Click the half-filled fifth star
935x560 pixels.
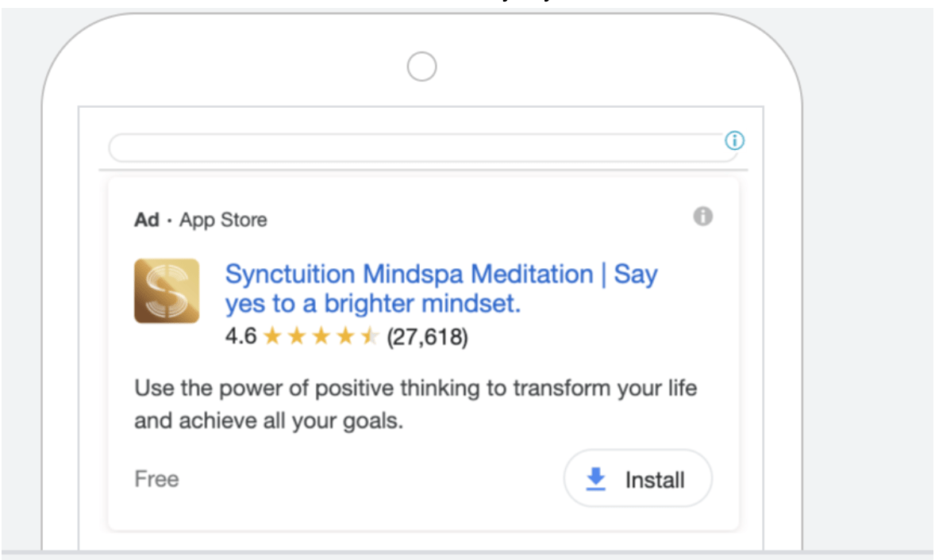click(369, 336)
